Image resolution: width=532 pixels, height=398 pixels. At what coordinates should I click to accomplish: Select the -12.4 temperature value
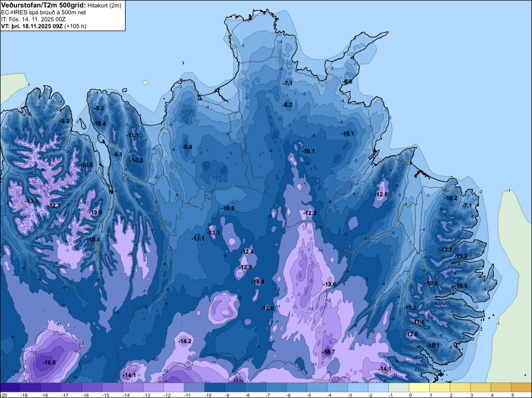coord(248,252)
